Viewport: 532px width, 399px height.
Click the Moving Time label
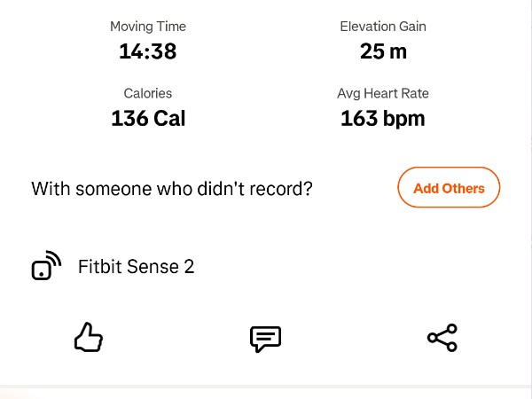[148, 27]
